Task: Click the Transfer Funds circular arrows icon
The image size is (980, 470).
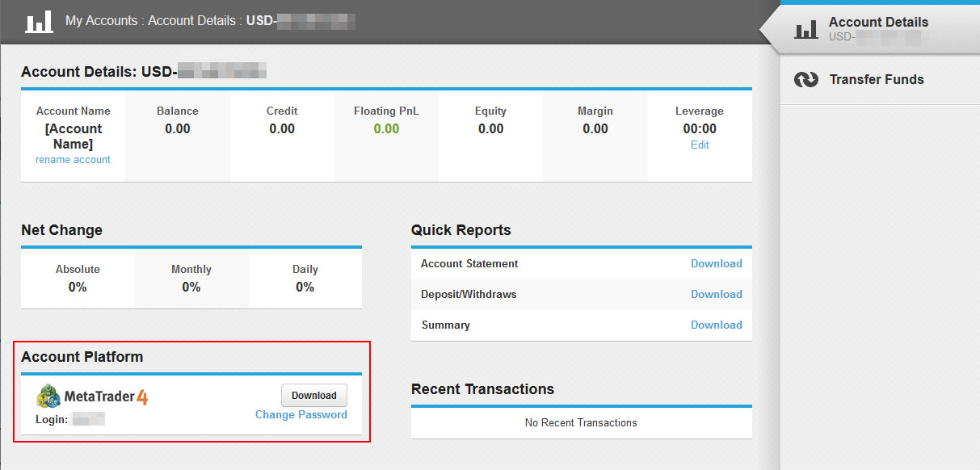Action: point(806,80)
